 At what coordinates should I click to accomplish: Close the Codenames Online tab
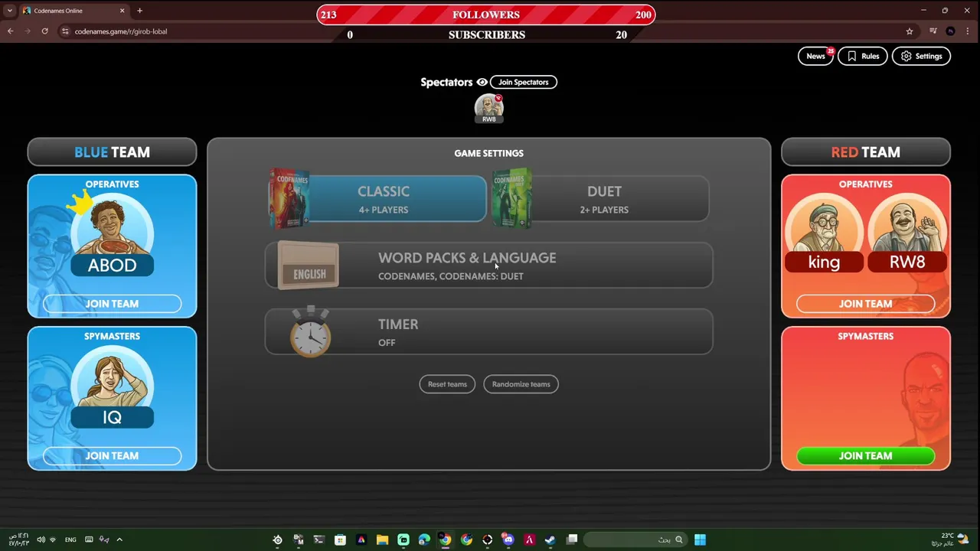click(x=122, y=11)
